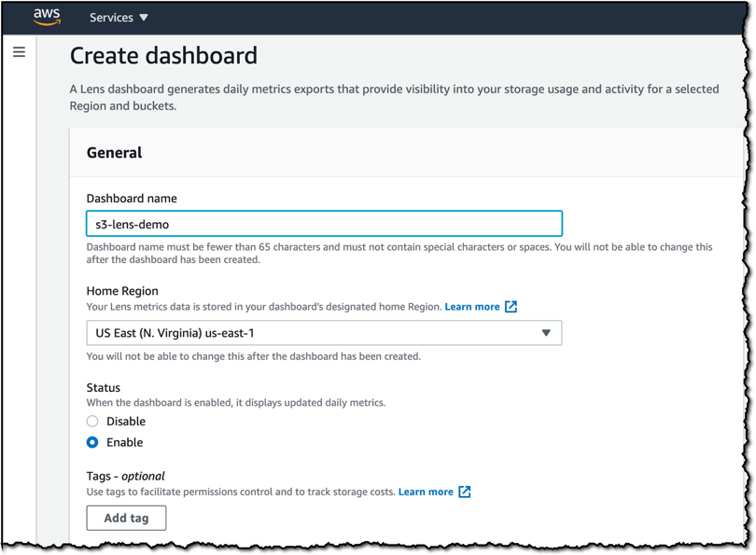Click the Status section label area
This screenshot has height=555, width=756.
click(x=103, y=387)
